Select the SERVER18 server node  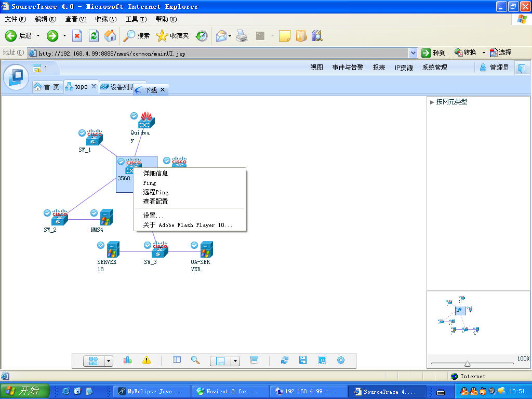click(113, 249)
